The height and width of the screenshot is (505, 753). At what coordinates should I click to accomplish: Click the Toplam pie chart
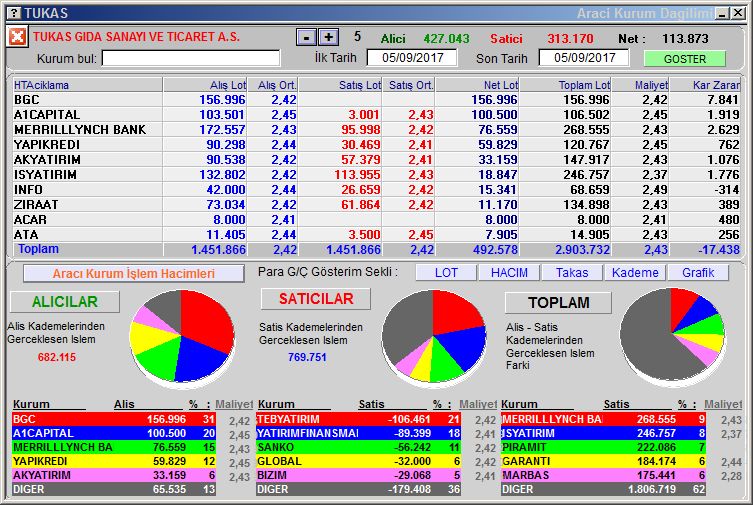pyautogui.click(x=672, y=335)
